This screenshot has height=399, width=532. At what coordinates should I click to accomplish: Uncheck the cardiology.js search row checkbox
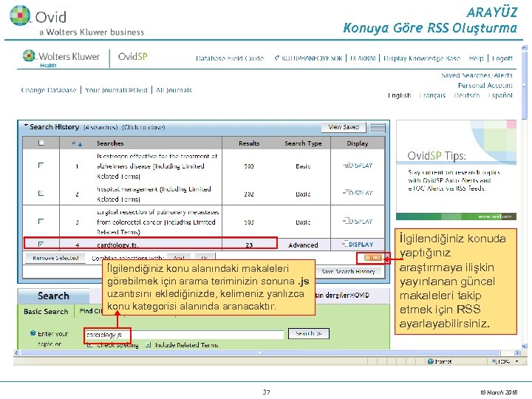[41, 244]
